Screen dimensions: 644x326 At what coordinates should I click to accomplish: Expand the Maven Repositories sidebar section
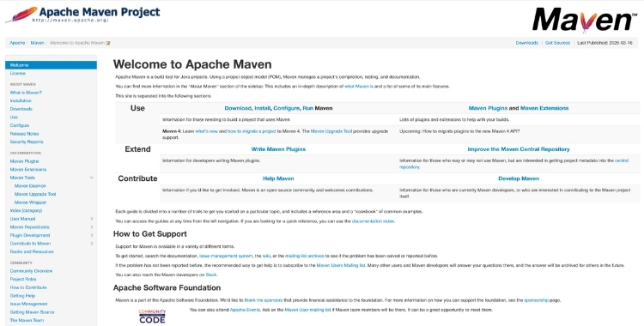92,227
